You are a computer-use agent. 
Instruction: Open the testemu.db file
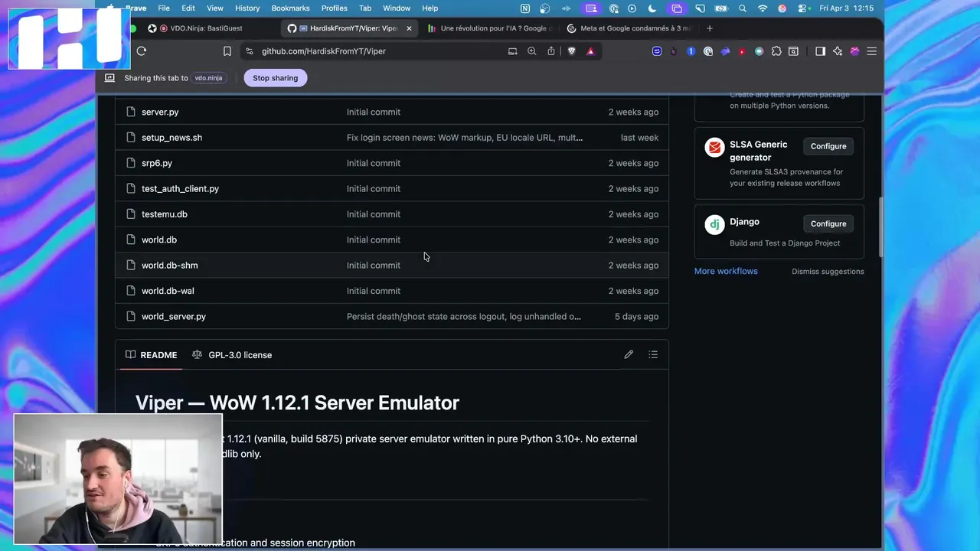point(165,214)
